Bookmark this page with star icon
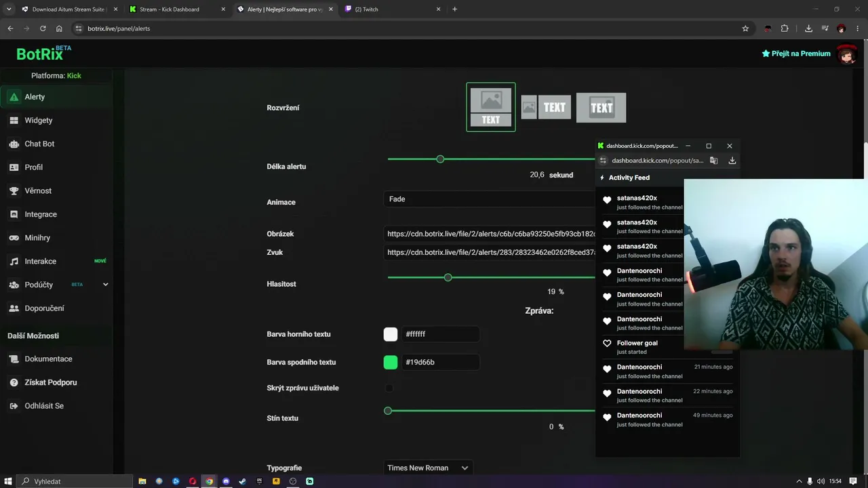 745,28
